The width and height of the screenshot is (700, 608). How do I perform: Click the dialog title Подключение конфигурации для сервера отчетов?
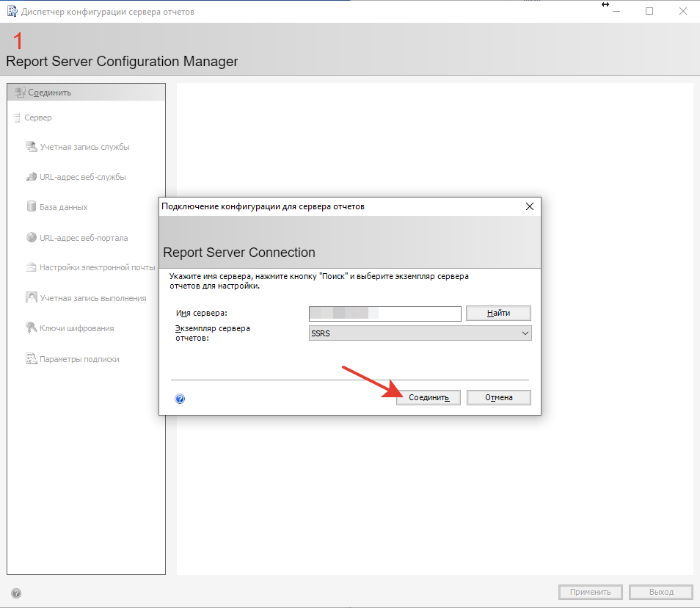click(x=263, y=206)
